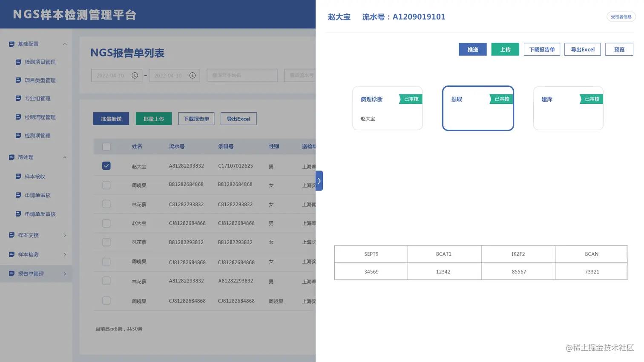Viewport: 644px width, 362px height.
Task: Click the clock icon in the end date field
Action: pos(193,75)
